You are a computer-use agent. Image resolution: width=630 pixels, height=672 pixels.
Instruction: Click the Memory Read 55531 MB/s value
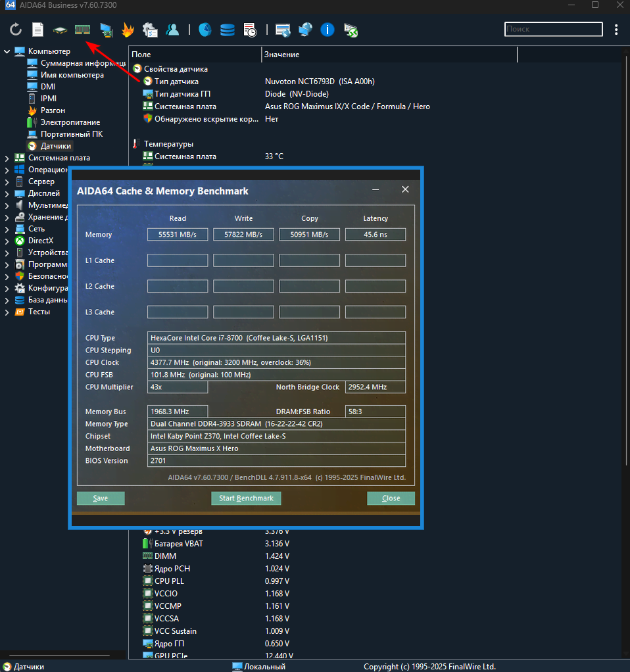(x=178, y=235)
